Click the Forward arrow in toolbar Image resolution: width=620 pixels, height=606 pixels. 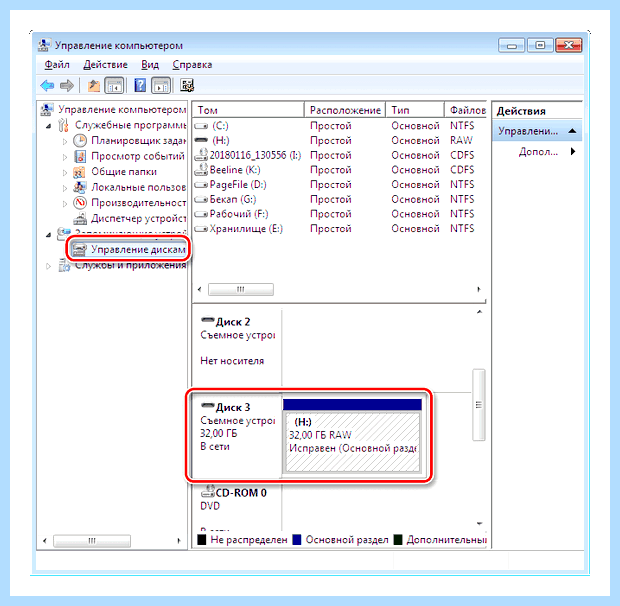point(67,85)
